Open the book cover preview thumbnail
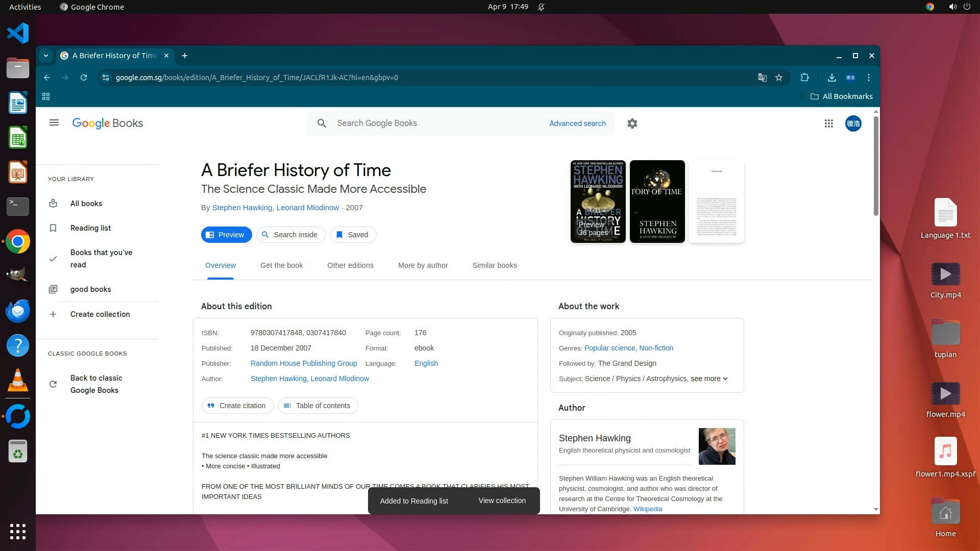The width and height of the screenshot is (980, 551). 598,202
